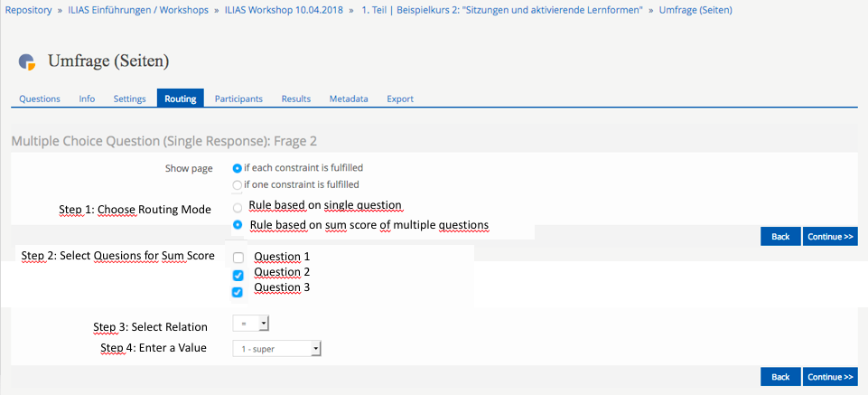Screen dimensions: 868x395
Task: Uncheck the Question 3 checkbox
Action: click(238, 292)
